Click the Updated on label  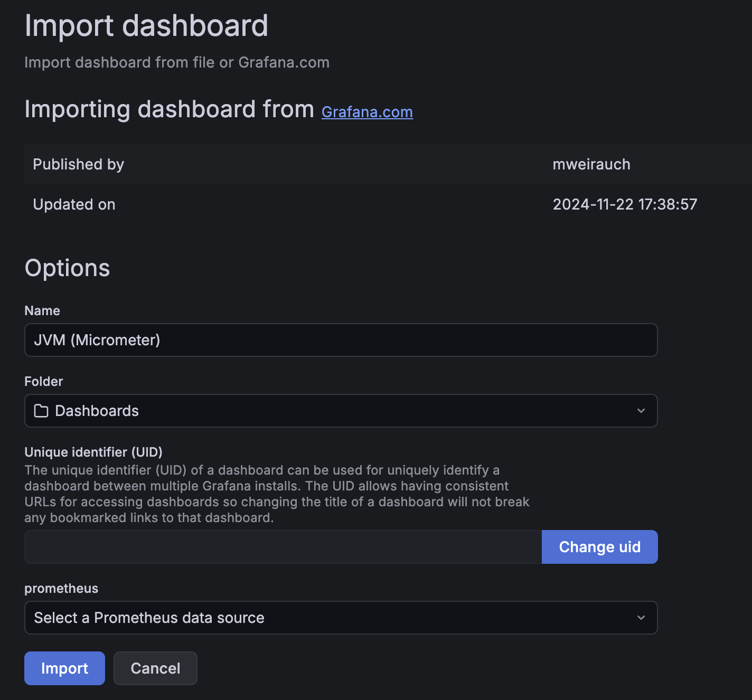(x=74, y=204)
